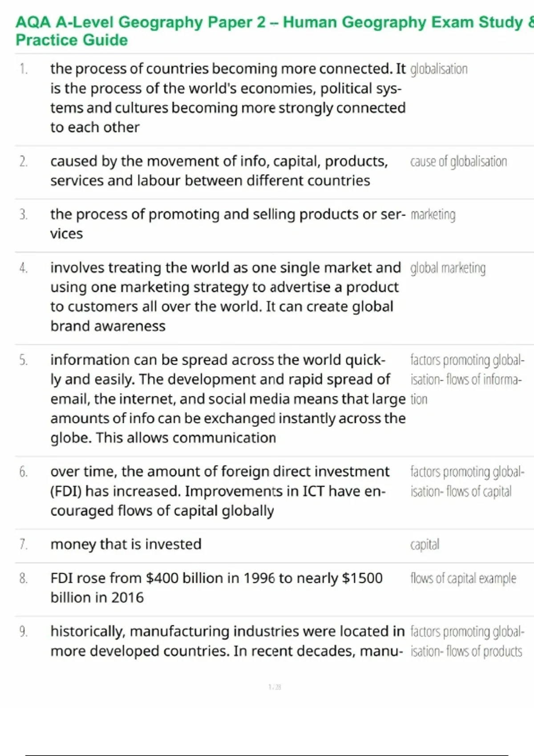Click the "cause of globalisation" term
Image resolution: width=534 pixels, height=756 pixels.
(458, 162)
